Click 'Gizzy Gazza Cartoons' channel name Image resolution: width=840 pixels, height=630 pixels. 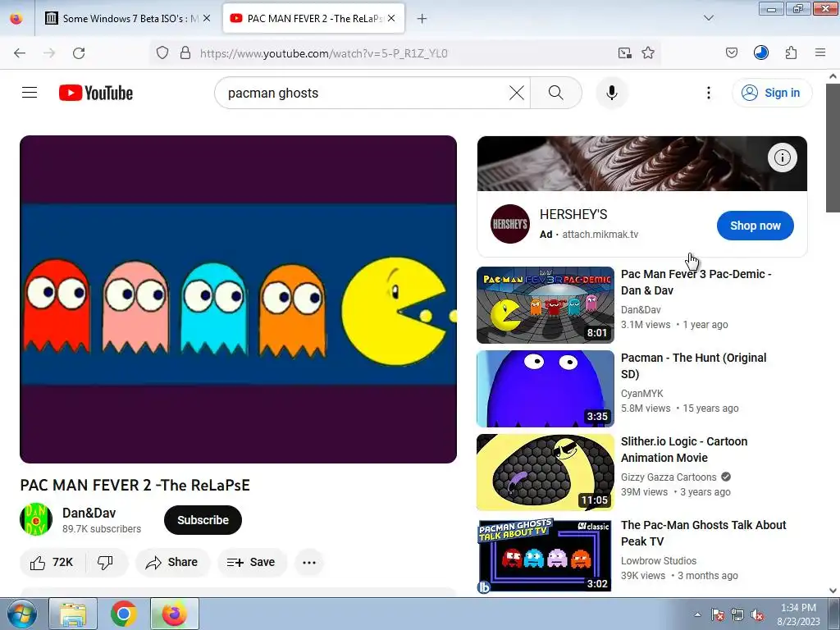pyautogui.click(x=669, y=477)
